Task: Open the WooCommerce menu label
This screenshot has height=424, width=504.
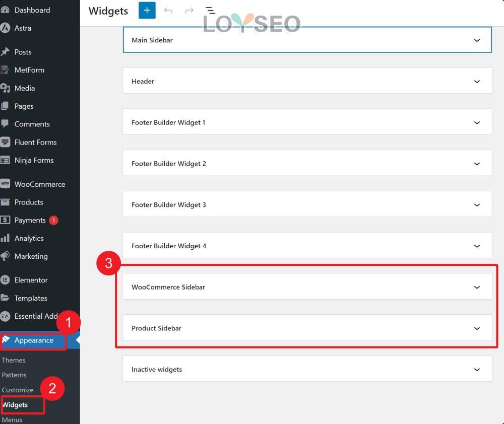Action: (x=39, y=184)
